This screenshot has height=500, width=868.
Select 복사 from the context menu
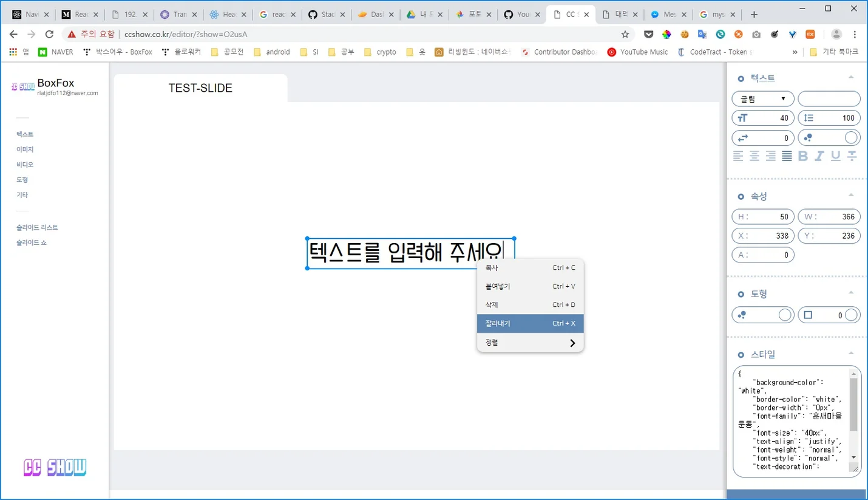pos(530,267)
